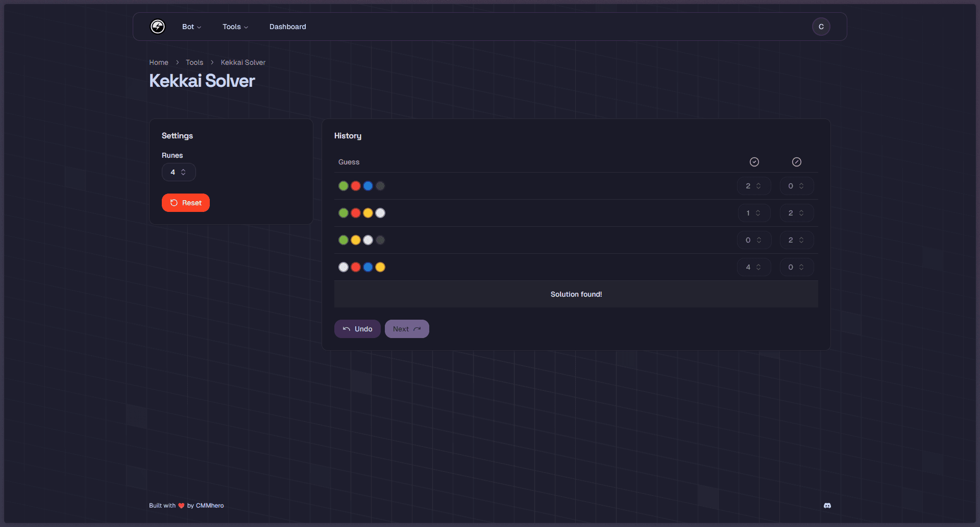Open the Bot dropdown menu
980x527 pixels.
tap(191, 27)
